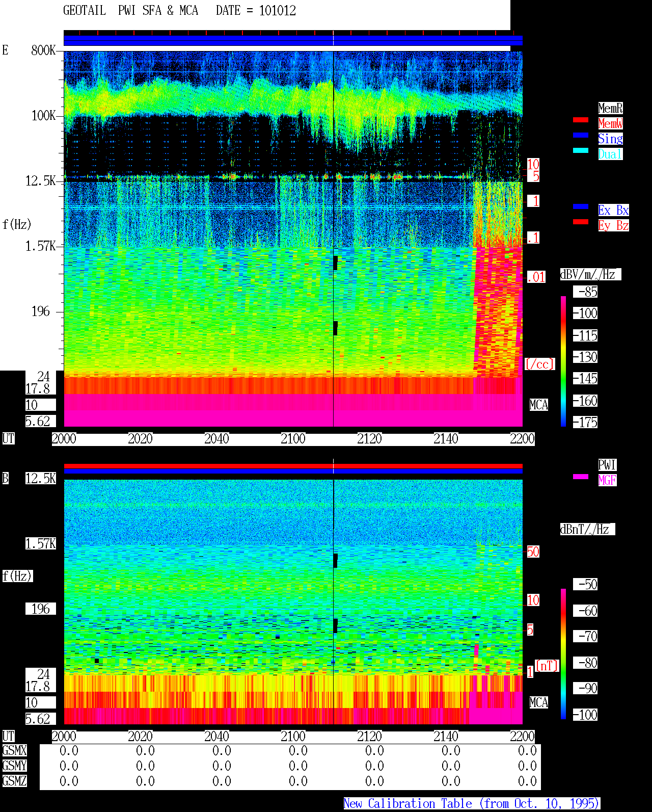This screenshot has height=812, width=652.
Task: Click the 'B' panel label
Action: tap(5, 478)
